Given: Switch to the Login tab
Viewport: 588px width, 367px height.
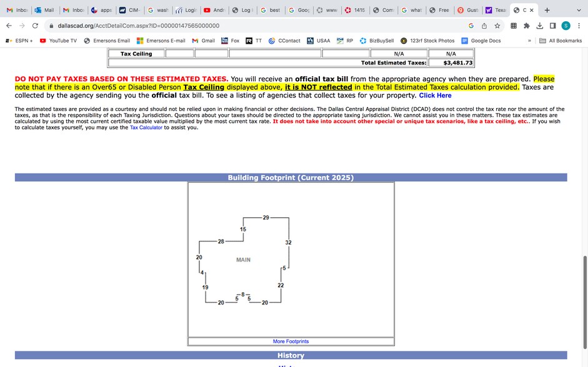Looking at the screenshot, I should click(186, 10).
